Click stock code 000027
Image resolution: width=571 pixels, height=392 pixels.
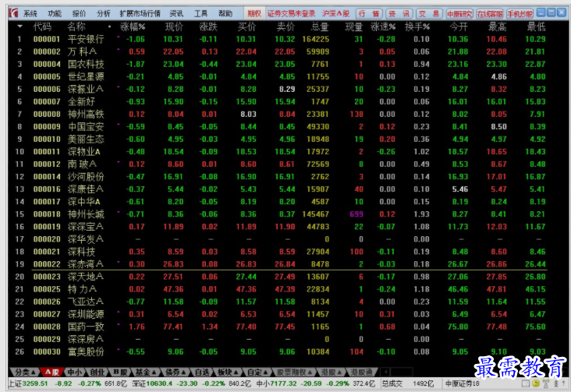[x=47, y=314]
